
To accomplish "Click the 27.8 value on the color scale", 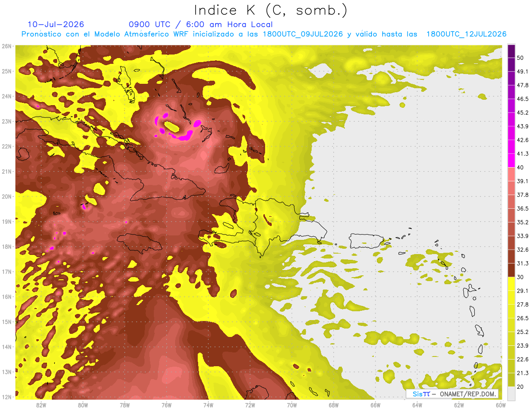I will tap(523, 305).
